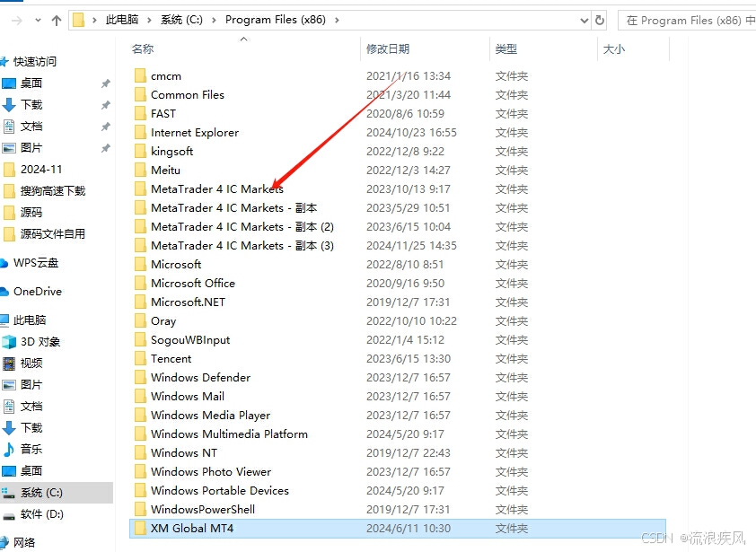Expand chevron after 此电脑 breadcrumb
The width and height of the screenshot is (756, 552).
(x=149, y=20)
